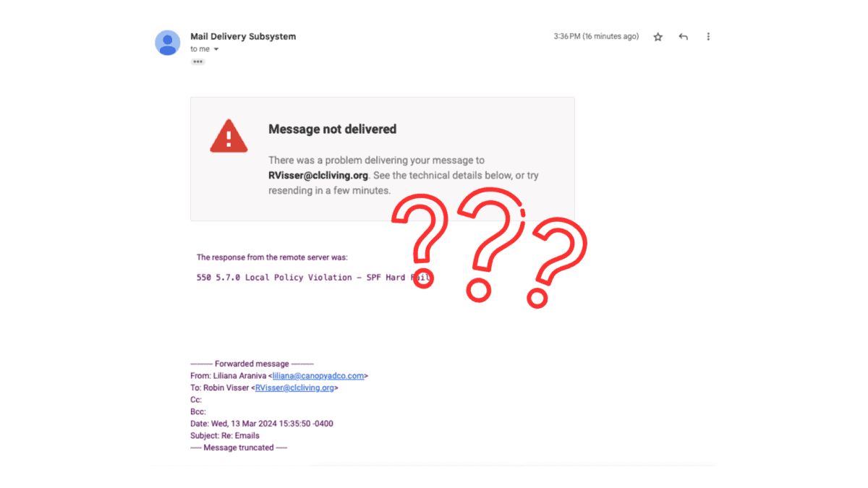Click the "Forwarded message" divider text
This screenshot has height=488, width=868.
coord(252,364)
